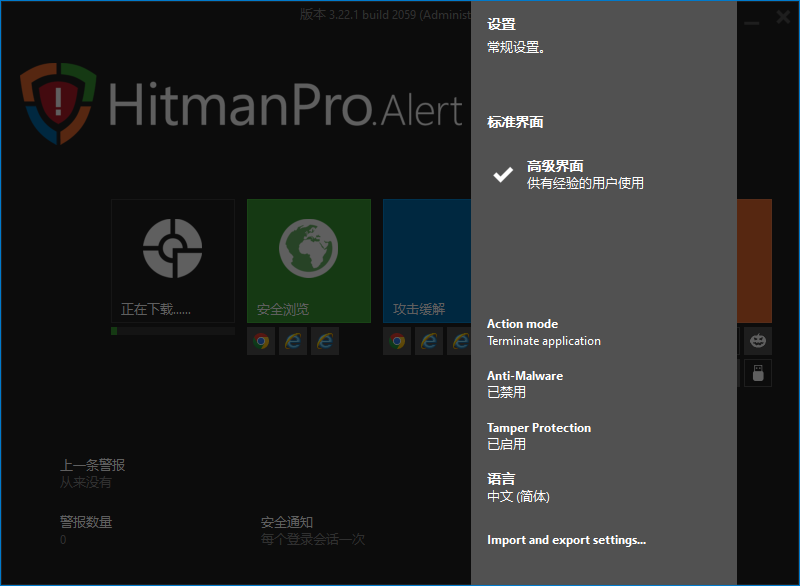Click the partially hidden IE icon under 攻击缓解
Viewport: 800px width, 586px height.
tap(459, 341)
